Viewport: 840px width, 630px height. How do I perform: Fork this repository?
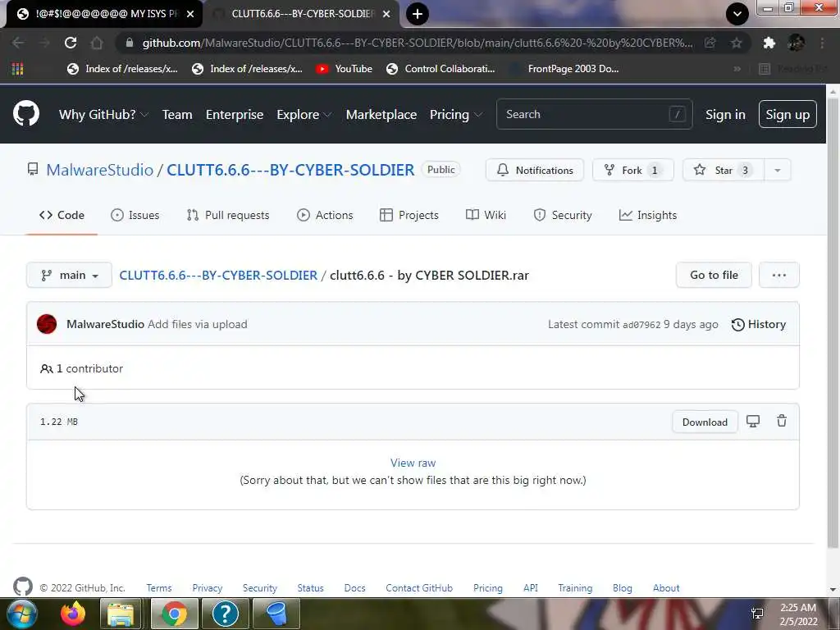(632, 170)
